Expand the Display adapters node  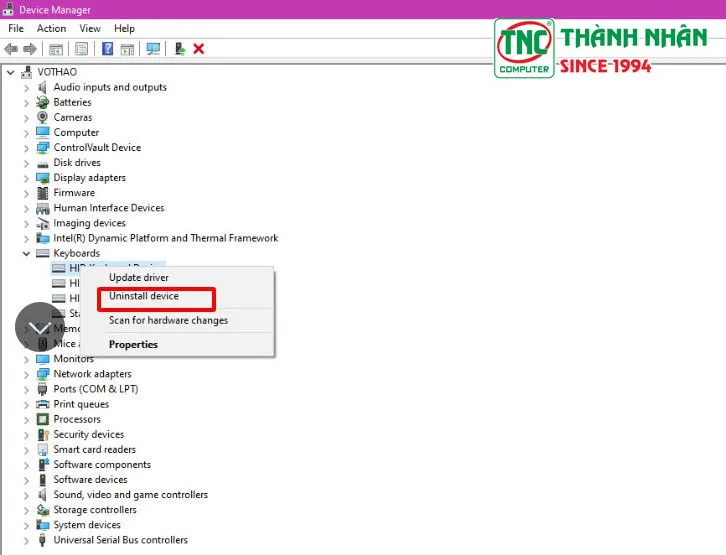pos(27,178)
